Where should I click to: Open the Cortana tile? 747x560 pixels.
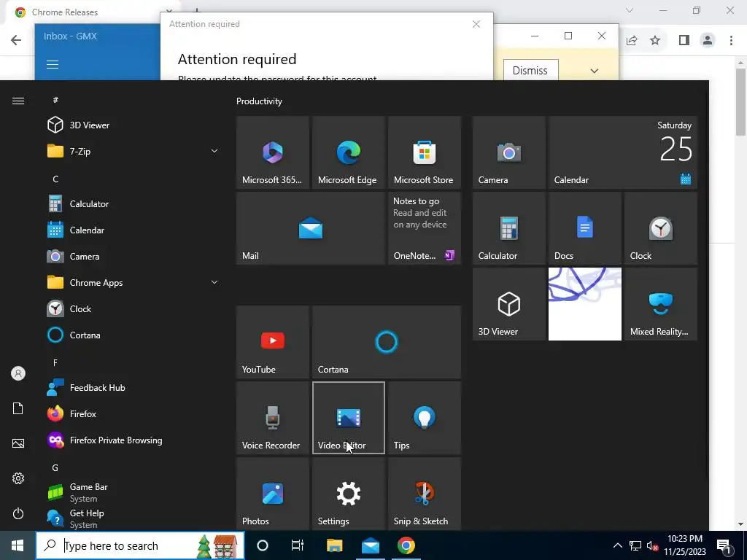(387, 342)
